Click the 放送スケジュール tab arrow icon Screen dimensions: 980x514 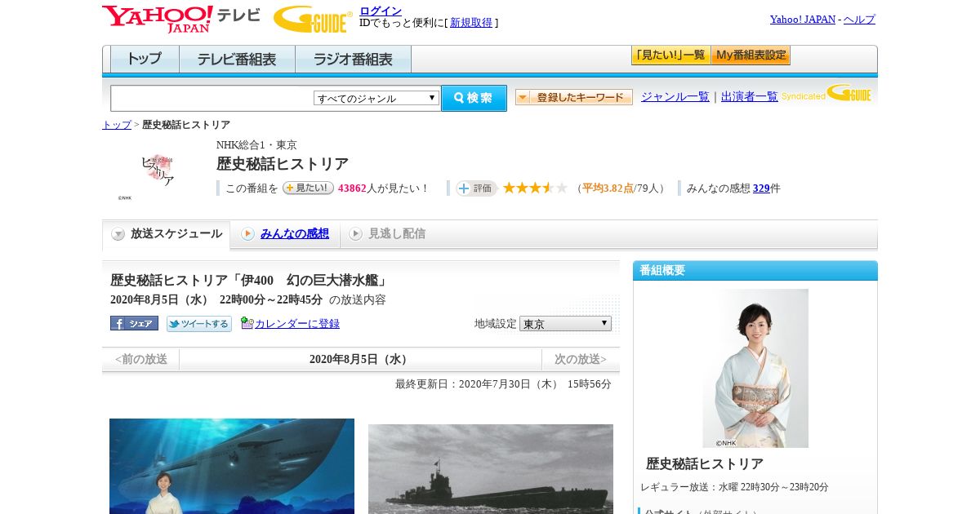coord(118,234)
